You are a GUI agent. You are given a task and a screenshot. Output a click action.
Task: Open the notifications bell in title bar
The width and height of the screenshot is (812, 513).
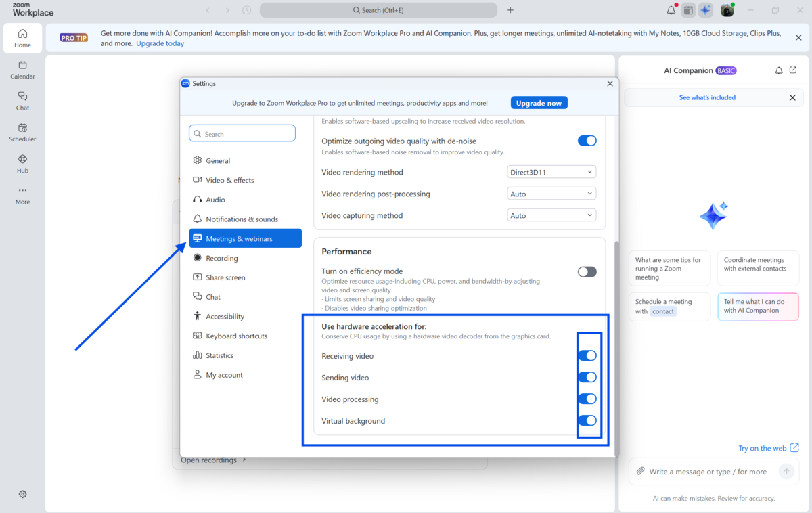(671, 10)
